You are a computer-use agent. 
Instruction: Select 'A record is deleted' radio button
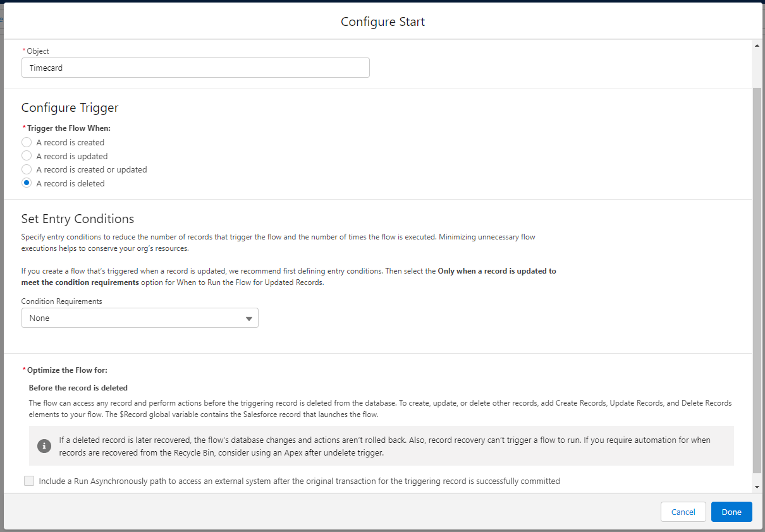tap(27, 183)
